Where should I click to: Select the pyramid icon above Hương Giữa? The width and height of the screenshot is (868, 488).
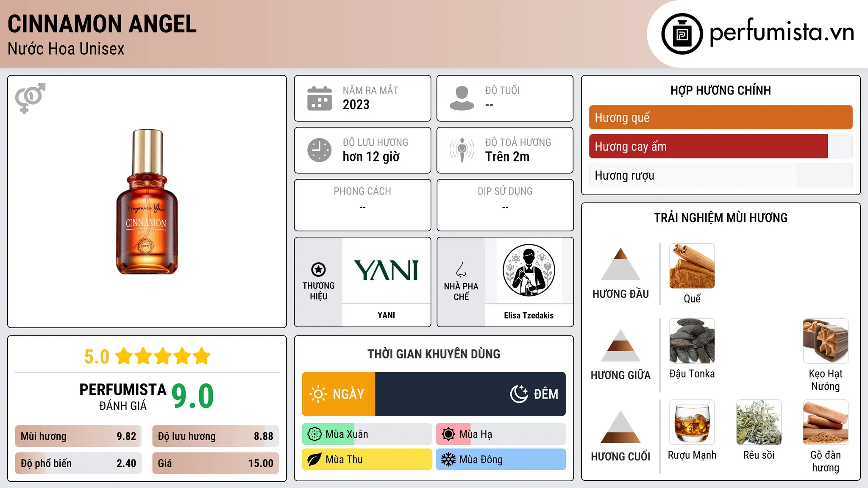(621, 345)
